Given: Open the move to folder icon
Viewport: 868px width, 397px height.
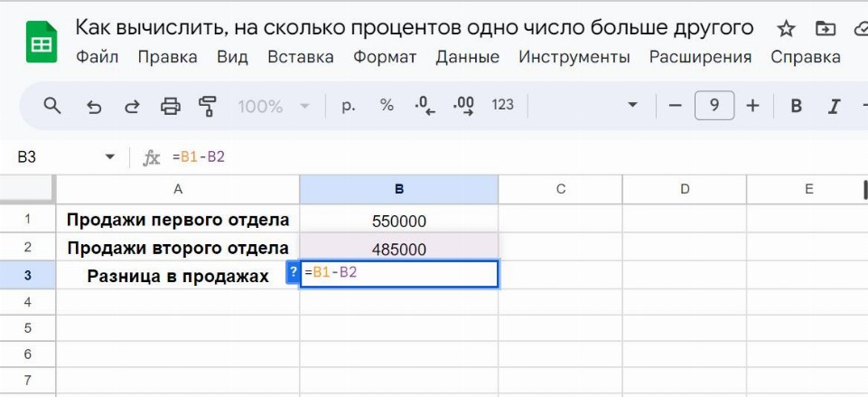Looking at the screenshot, I should [x=825, y=29].
